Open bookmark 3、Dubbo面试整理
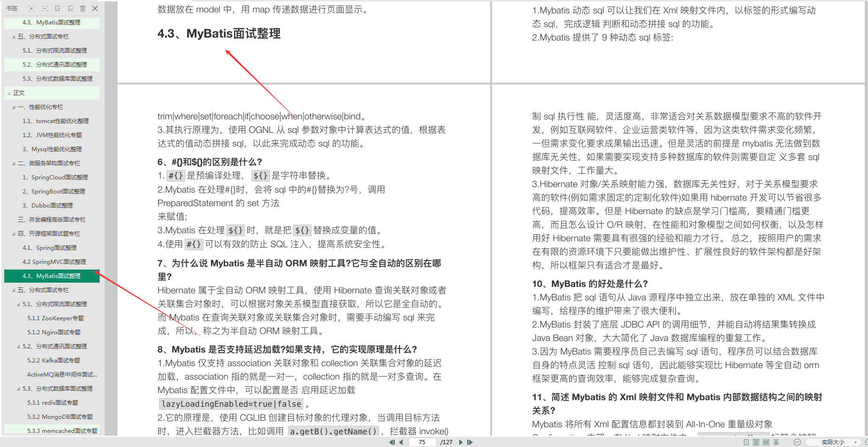This screenshot has width=868, height=447. tap(47, 205)
